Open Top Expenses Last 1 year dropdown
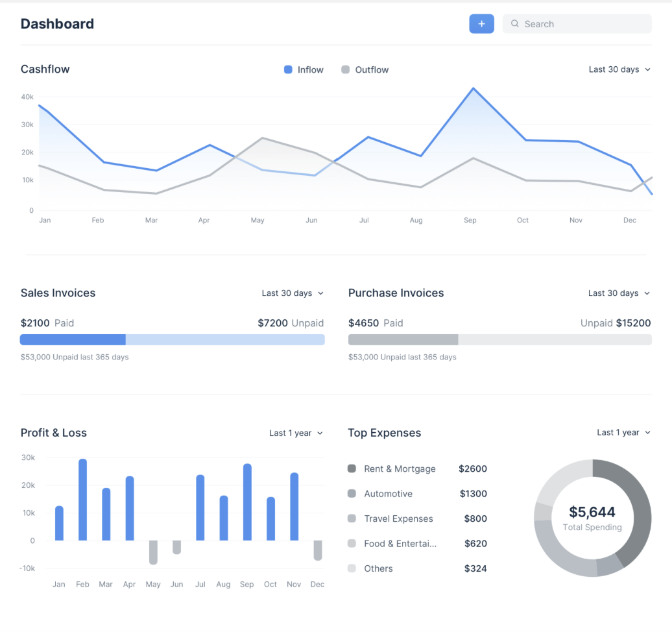Viewport: 672px width, 632px height. click(x=624, y=433)
